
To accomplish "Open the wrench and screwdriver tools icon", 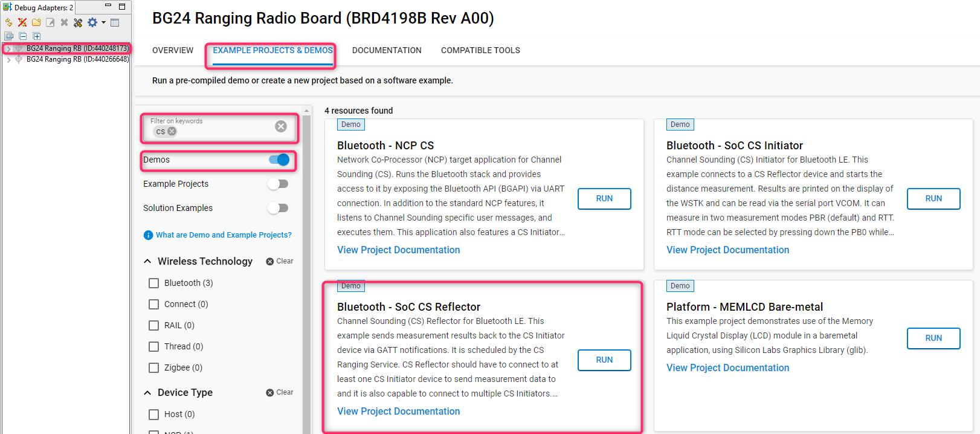I will (78, 22).
